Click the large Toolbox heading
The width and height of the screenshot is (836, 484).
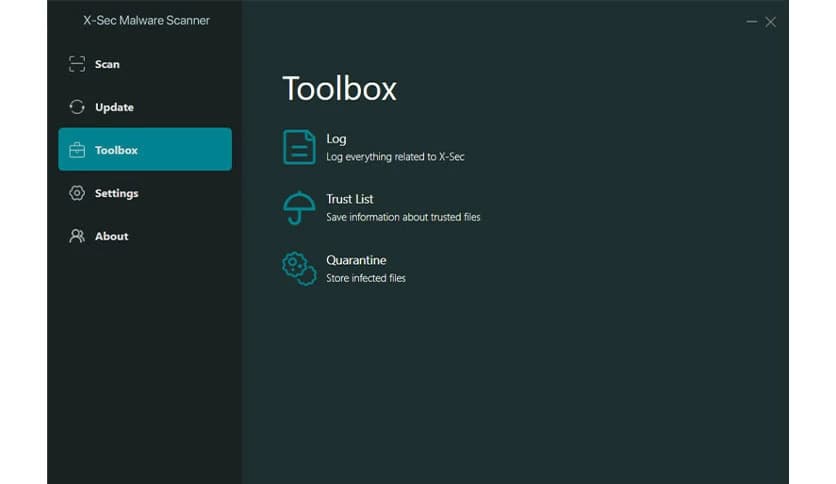point(340,88)
